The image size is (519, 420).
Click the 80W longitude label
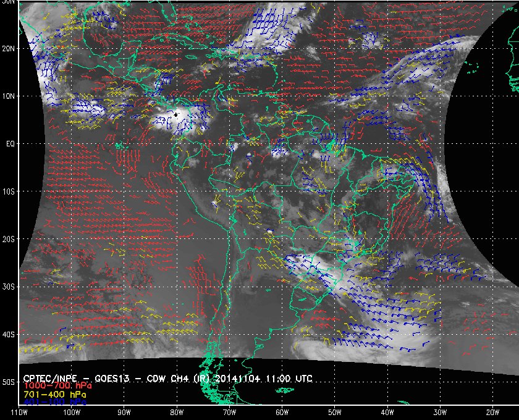177,413
